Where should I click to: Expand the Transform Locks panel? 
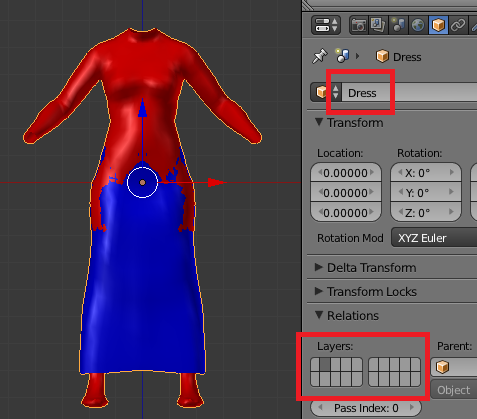click(366, 291)
